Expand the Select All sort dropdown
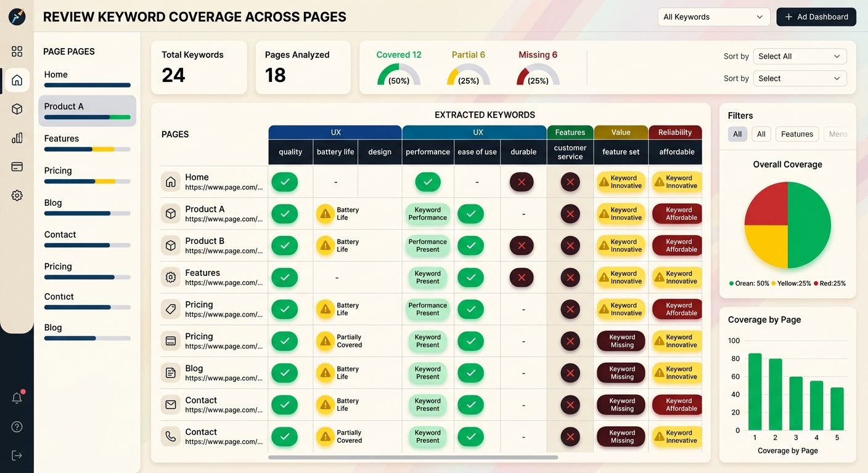Viewport: 868px width, 473px height. coord(800,56)
